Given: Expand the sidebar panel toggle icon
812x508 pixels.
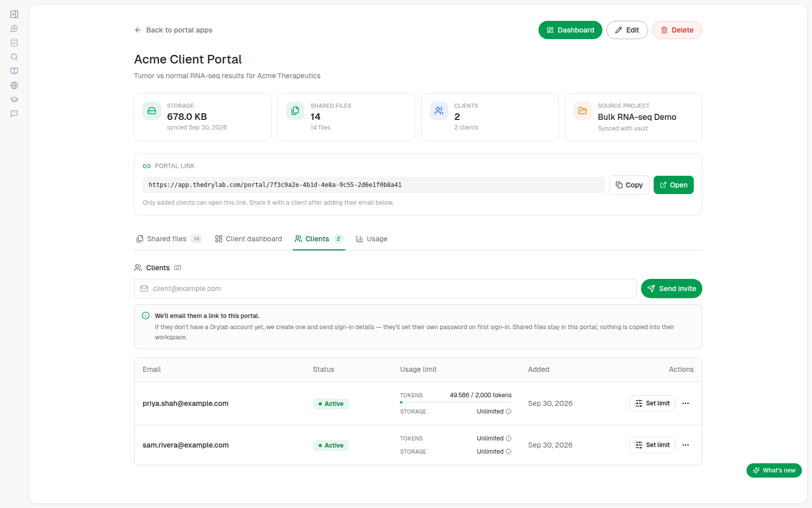Looking at the screenshot, I should tap(14, 14).
